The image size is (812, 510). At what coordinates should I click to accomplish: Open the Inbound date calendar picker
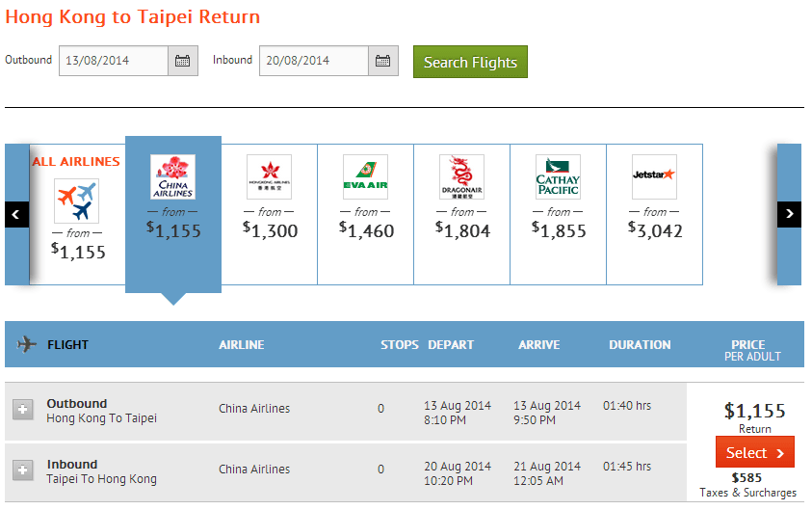[383, 61]
